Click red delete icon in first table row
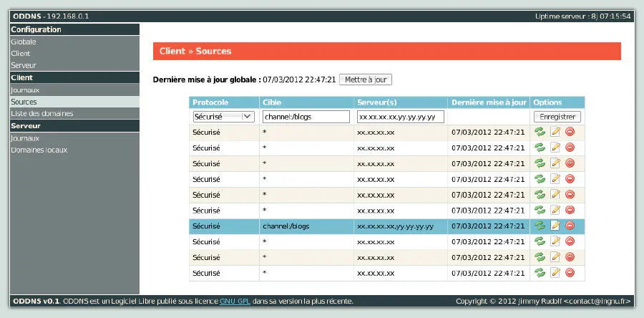This screenshot has height=318, width=644. [570, 132]
